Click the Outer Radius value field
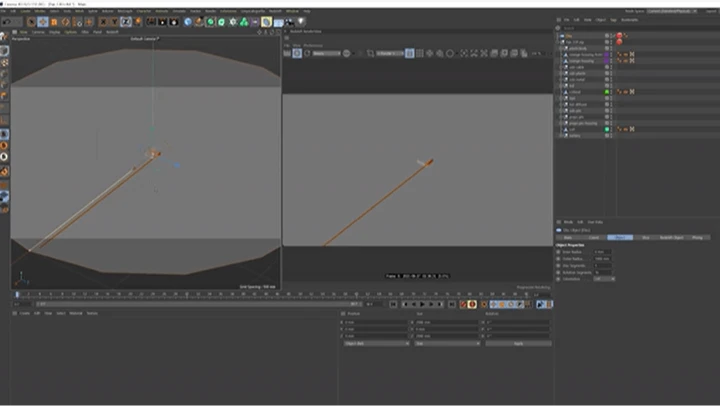Screen dimensions: 720x406 click(x=602, y=259)
